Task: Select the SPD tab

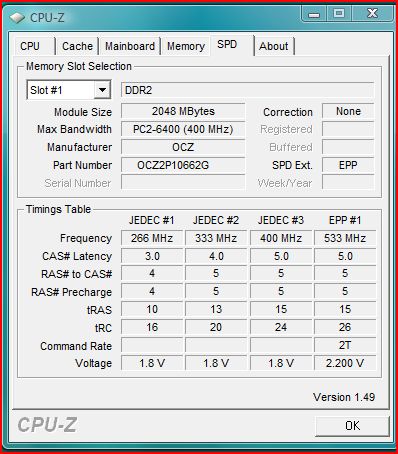Action: [232, 45]
